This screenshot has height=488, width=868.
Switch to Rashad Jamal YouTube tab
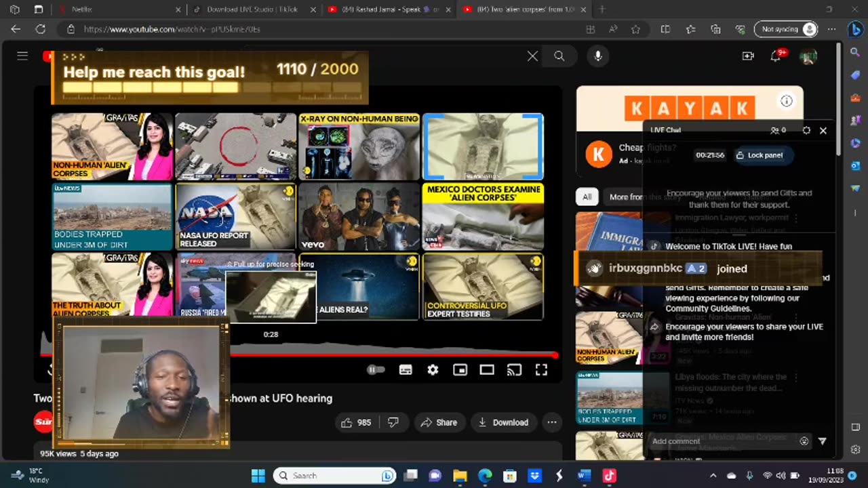click(390, 9)
